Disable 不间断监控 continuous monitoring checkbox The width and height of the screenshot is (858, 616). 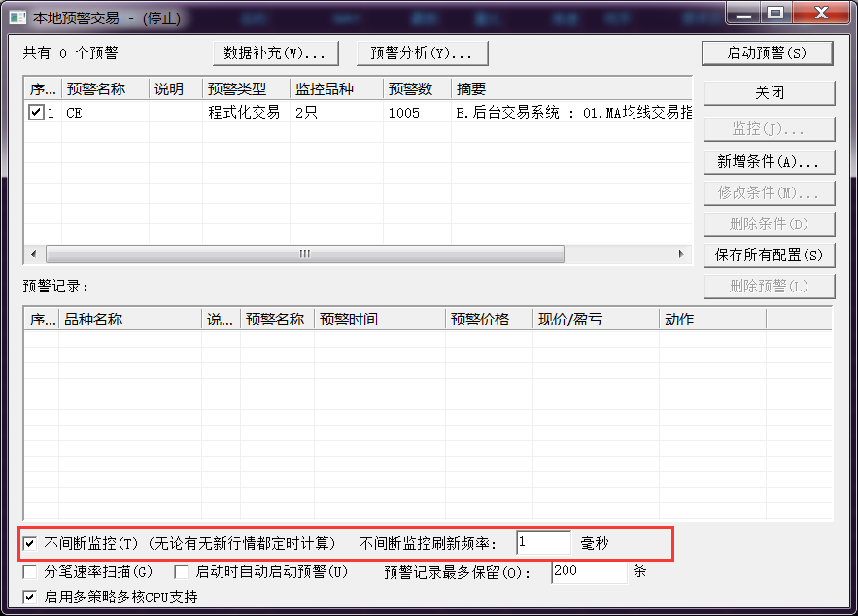point(30,543)
